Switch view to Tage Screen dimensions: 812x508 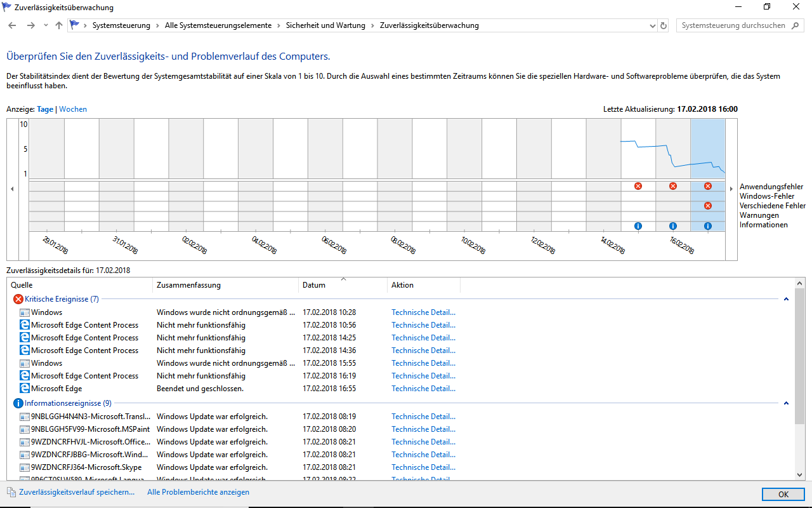click(x=45, y=109)
